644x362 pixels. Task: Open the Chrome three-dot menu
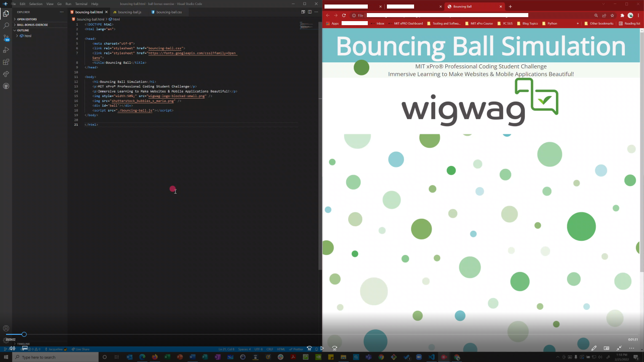tap(638, 16)
